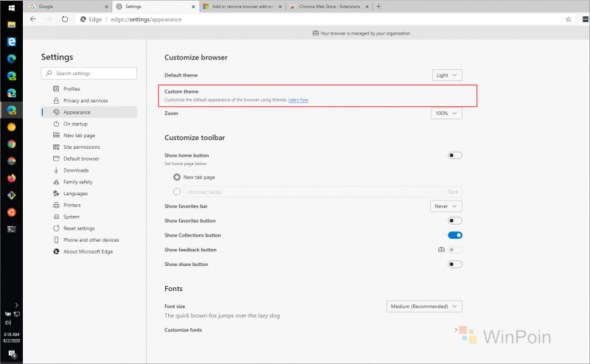
Task: Click the Search settings field
Action: 88,74
